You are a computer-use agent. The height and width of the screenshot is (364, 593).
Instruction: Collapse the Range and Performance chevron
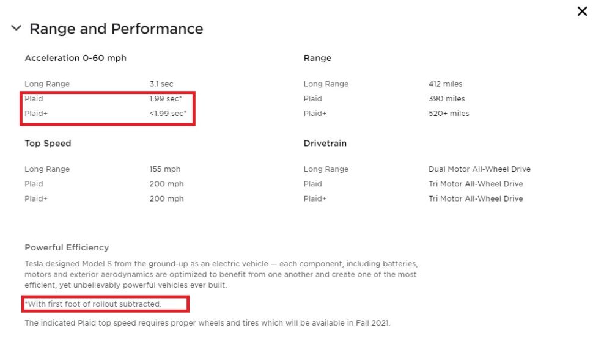pyautogui.click(x=17, y=27)
